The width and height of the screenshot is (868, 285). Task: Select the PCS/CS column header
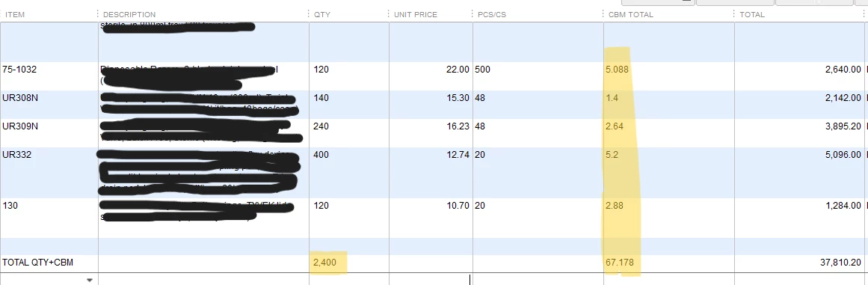pos(492,14)
